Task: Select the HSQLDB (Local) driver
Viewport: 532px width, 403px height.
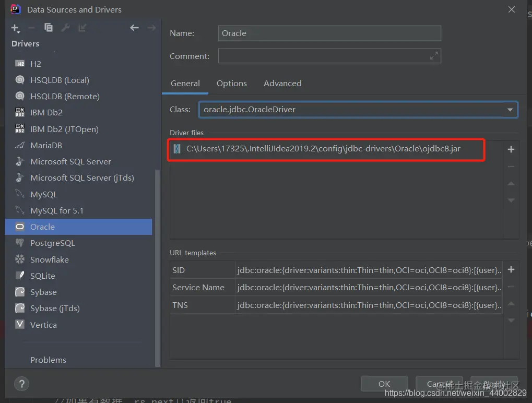Action: coord(78,80)
